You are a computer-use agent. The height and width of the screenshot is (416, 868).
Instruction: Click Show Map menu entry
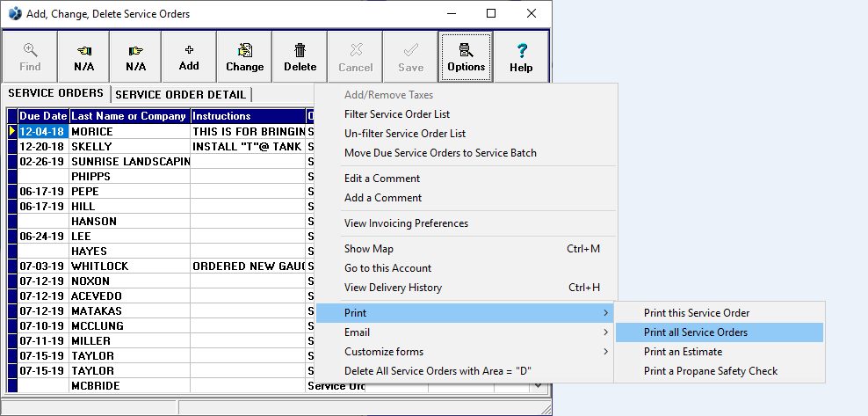pyautogui.click(x=369, y=249)
